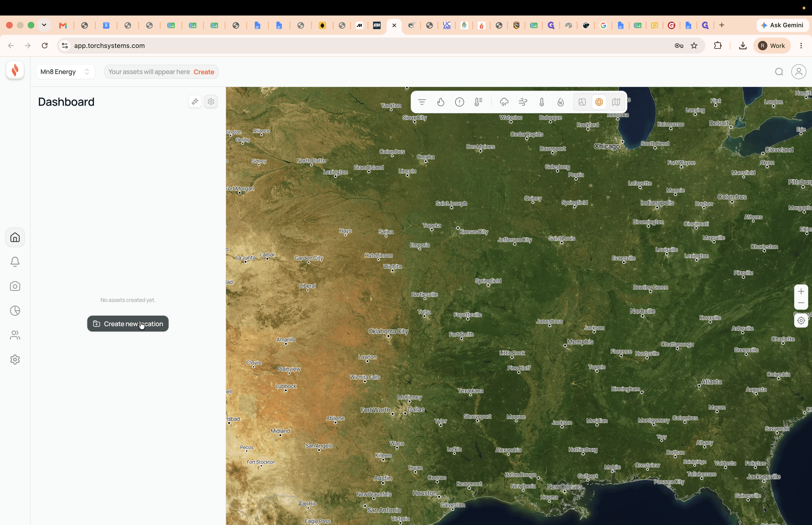Toggle the humidity droplet percent layer

(x=561, y=102)
